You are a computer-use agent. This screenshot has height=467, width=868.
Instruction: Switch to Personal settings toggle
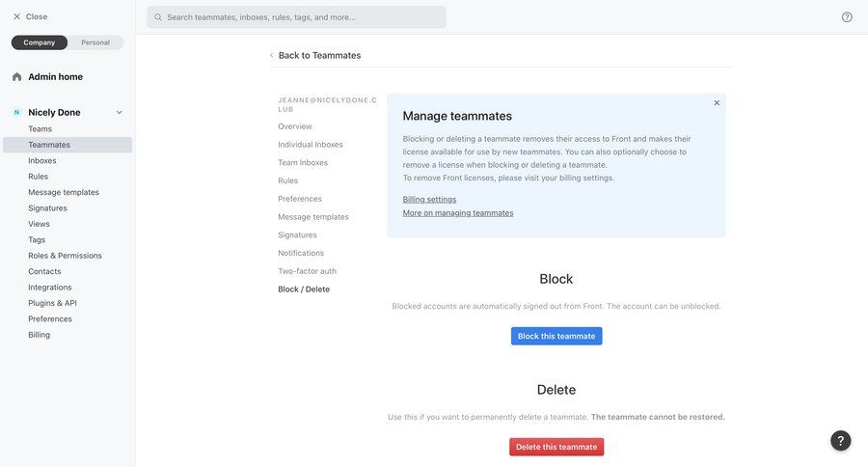95,42
